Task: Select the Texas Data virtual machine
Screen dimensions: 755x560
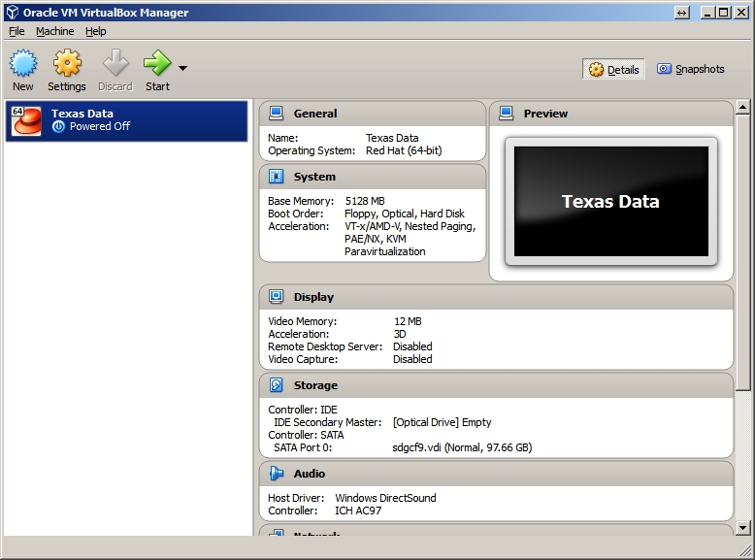Action: tap(126, 121)
